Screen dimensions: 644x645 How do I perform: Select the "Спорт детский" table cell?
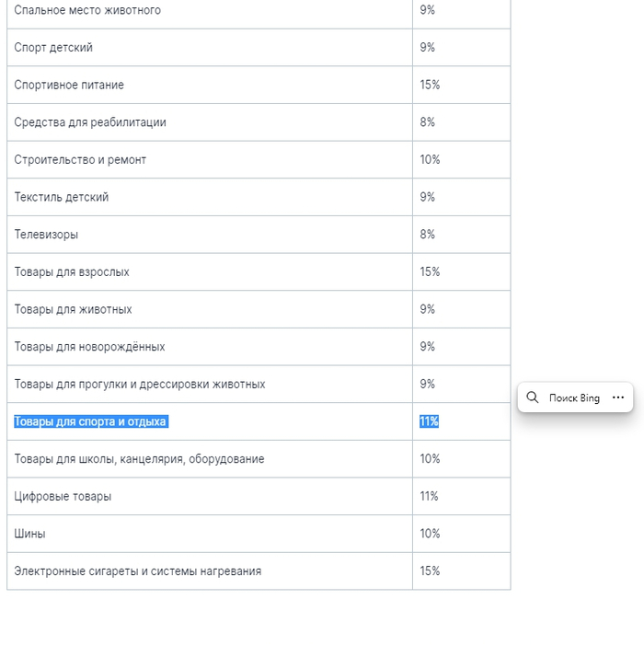coord(53,48)
